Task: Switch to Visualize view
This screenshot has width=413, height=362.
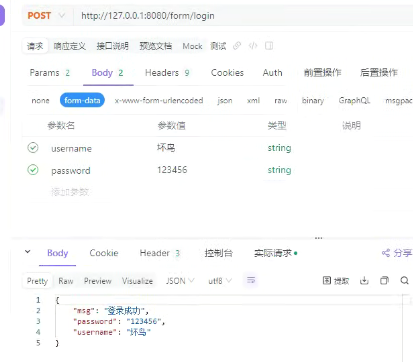Action: [x=137, y=281]
